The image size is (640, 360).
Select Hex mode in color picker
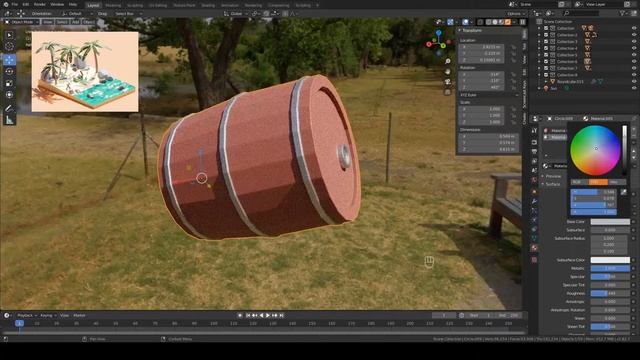[x=617, y=182]
